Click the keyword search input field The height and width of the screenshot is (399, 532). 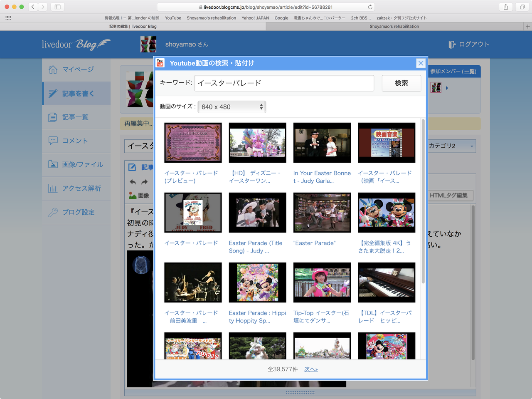(284, 83)
